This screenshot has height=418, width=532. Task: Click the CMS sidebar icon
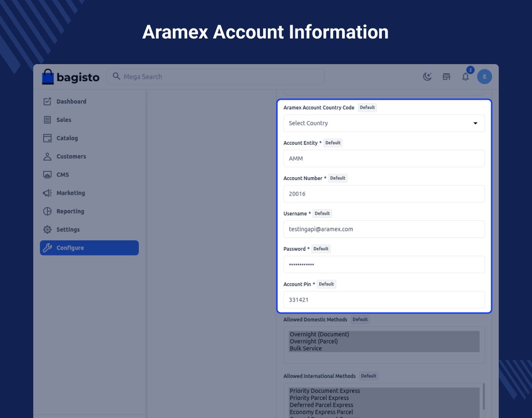tap(47, 175)
